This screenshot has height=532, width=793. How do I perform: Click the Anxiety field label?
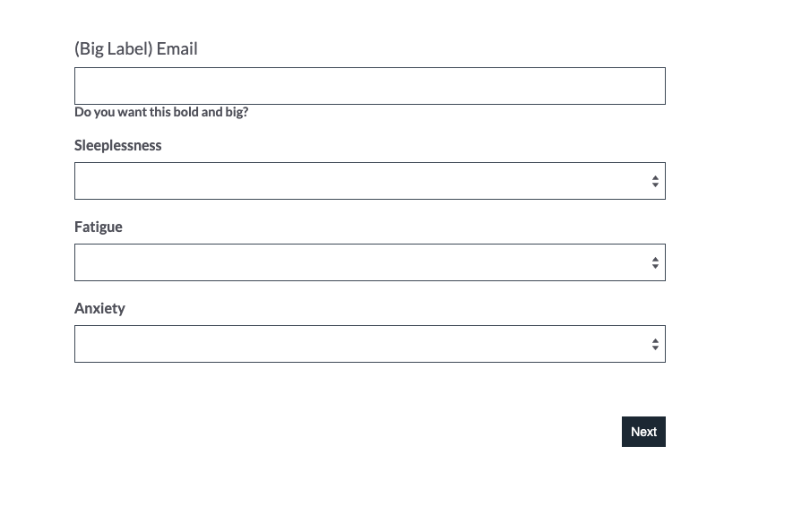coord(99,308)
